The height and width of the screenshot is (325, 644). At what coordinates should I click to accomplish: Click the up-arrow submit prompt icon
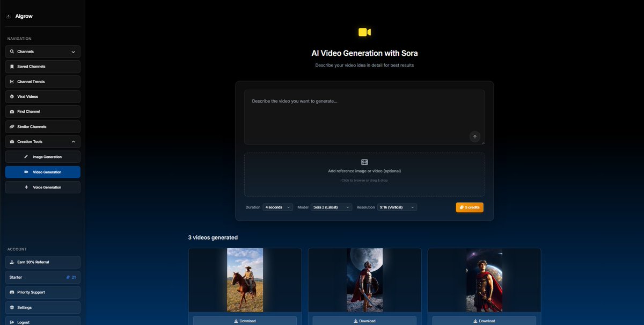(474, 136)
